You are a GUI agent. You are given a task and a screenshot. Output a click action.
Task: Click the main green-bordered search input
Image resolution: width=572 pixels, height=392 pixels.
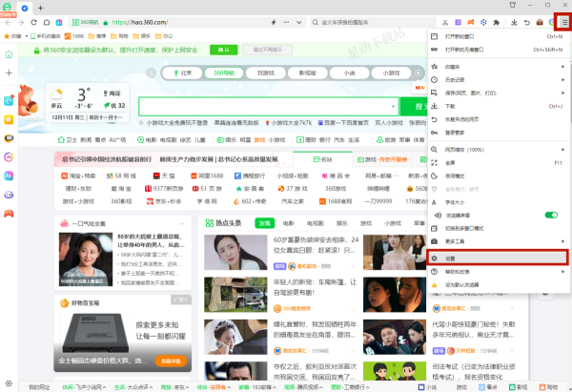click(x=269, y=107)
